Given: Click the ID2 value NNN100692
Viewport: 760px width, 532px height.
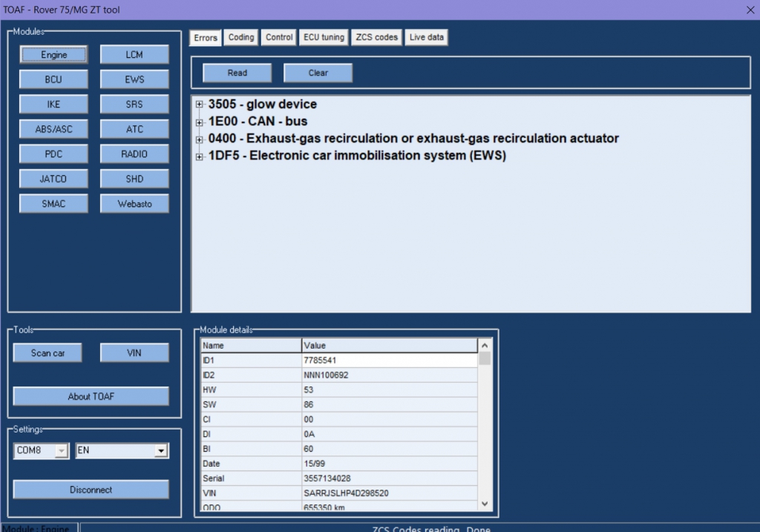Looking at the screenshot, I should pyautogui.click(x=389, y=375).
